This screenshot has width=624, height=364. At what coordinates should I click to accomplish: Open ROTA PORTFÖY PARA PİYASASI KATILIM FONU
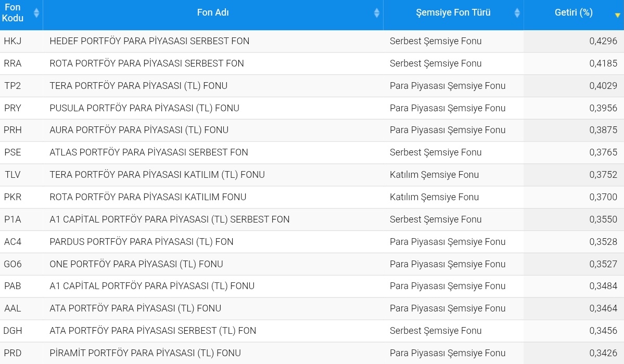coord(148,197)
